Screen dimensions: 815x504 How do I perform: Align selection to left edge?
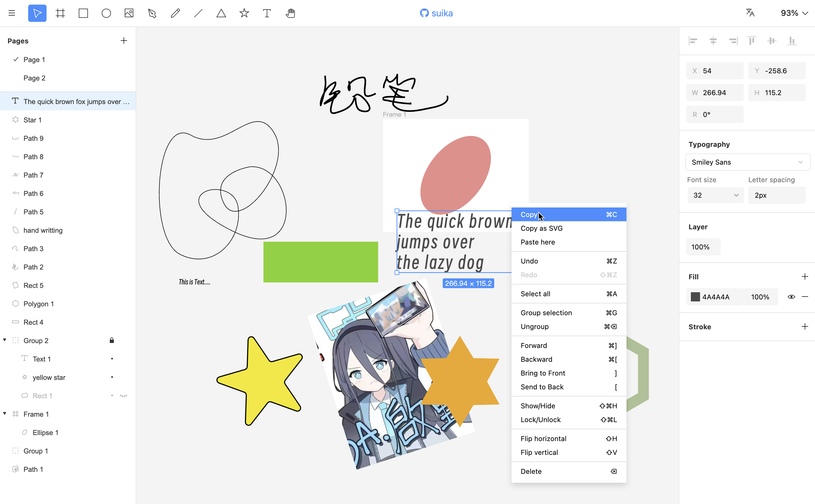(693, 41)
